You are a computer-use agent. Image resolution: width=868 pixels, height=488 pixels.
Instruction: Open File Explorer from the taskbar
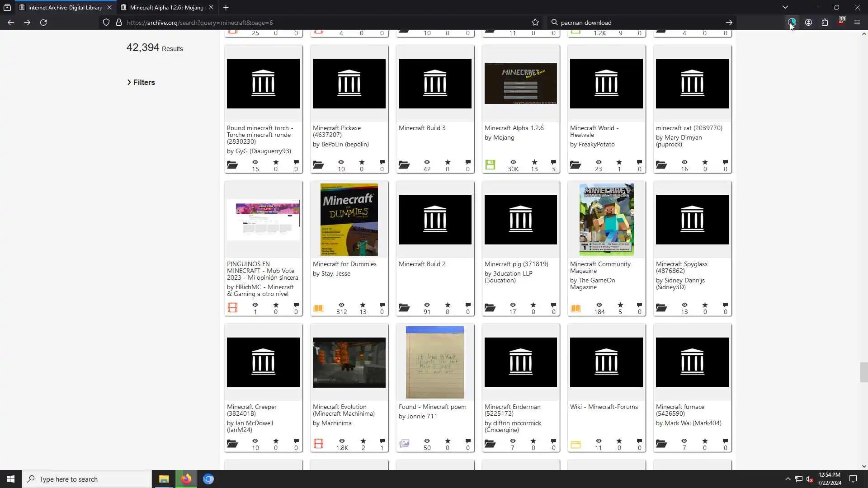pos(164,479)
